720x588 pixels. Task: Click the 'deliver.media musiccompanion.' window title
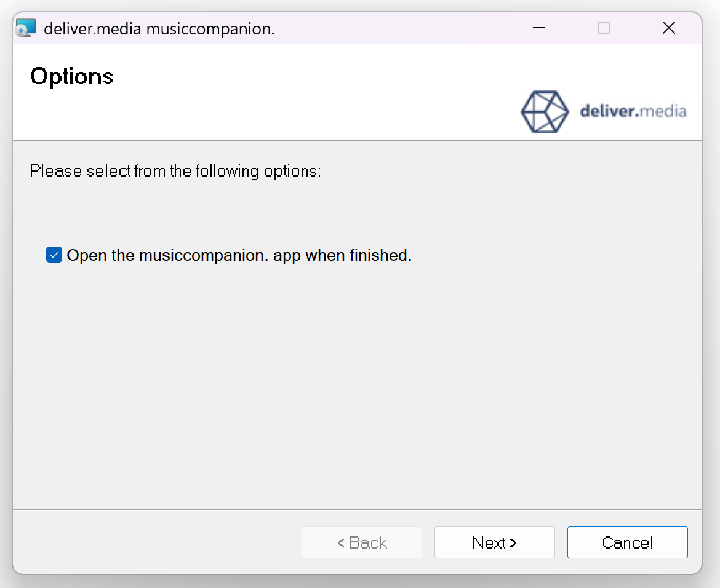[159, 29]
